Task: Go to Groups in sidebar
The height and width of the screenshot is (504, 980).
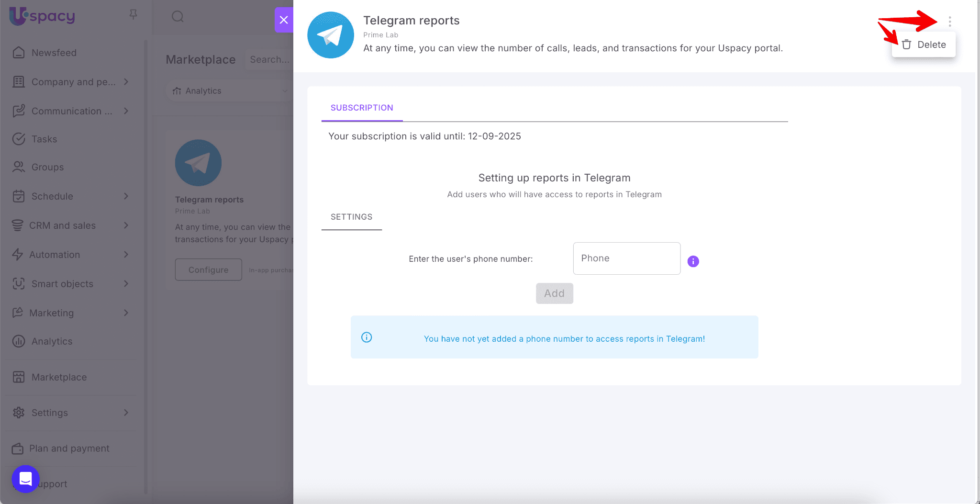Action: (x=47, y=167)
